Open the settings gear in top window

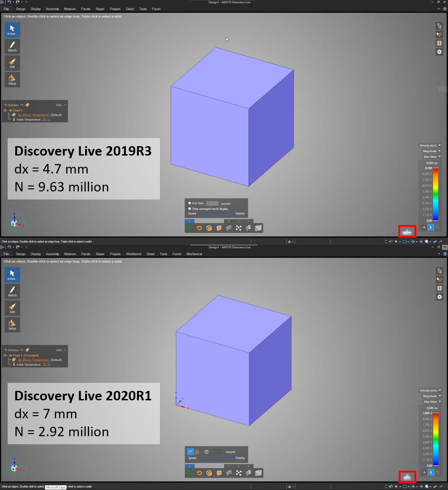[439, 52]
